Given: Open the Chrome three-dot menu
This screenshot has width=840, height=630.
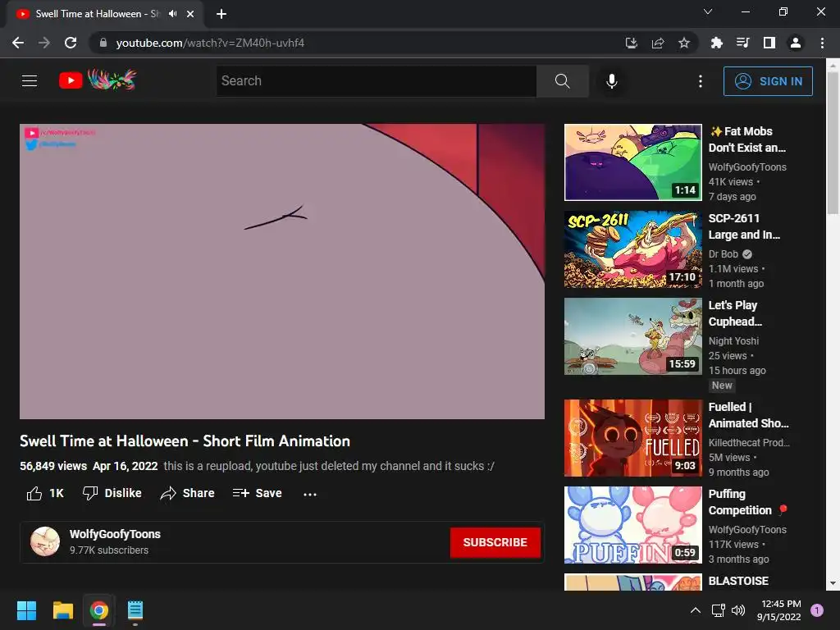Looking at the screenshot, I should pos(822,43).
